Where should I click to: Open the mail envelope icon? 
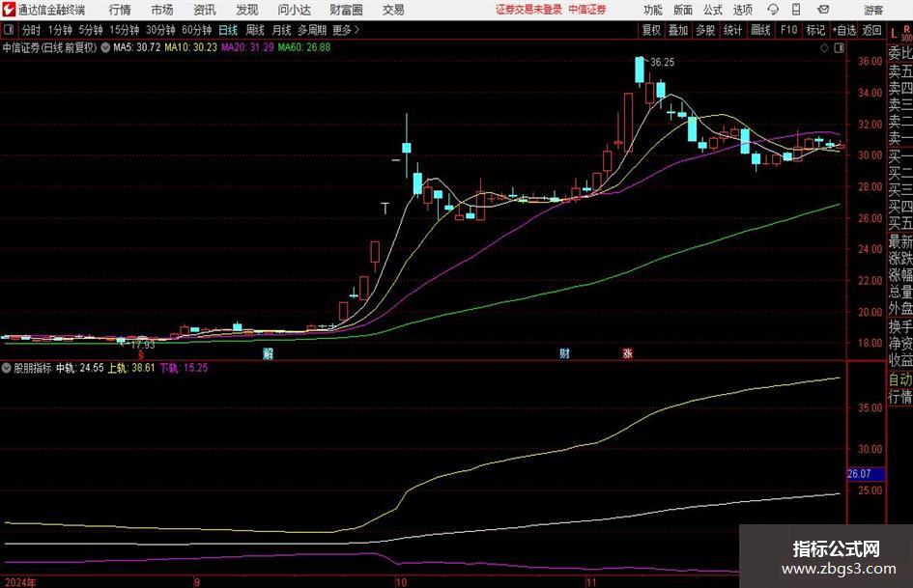click(x=823, y=10)
